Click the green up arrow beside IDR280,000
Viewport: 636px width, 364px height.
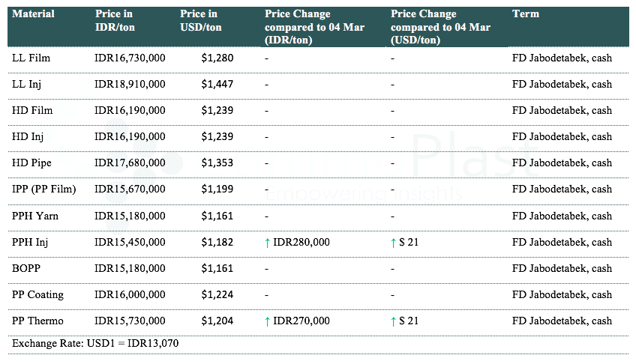coord(268,242)
